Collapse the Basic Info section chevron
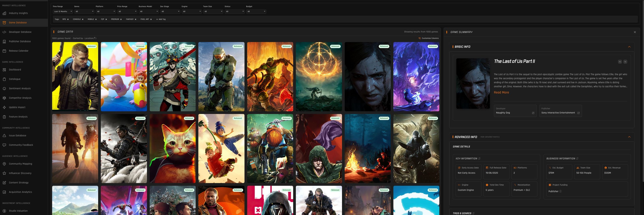 [x=629, y=47]
